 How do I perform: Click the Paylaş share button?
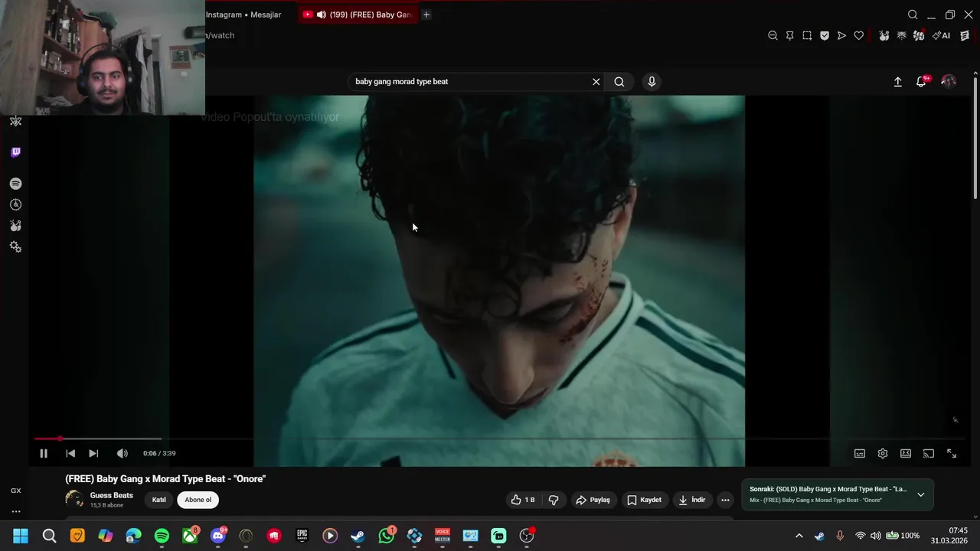pyautogui.click(x=593, y=500)
